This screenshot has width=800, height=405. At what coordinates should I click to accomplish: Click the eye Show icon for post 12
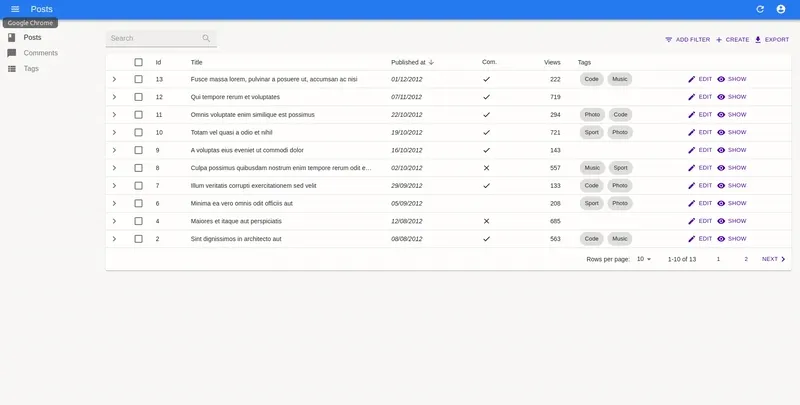coord(721,97)
